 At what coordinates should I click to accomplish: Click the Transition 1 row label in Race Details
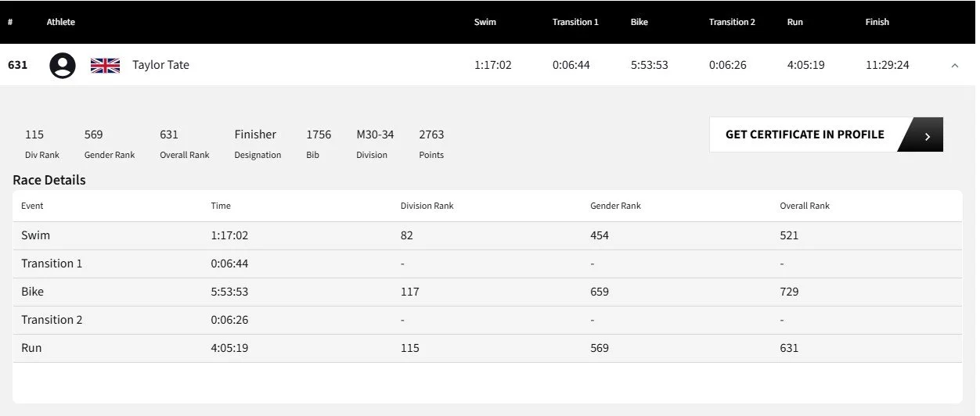[x=52, y=264]
